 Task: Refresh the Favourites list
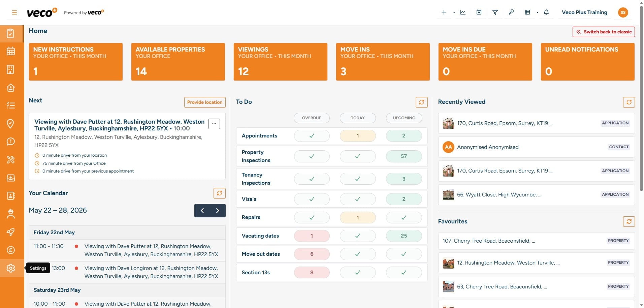tap(629, 221)
